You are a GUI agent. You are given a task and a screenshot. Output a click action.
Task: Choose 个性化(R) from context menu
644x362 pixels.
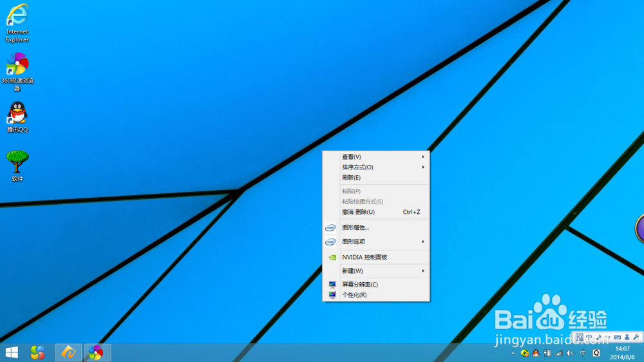[376, 294]
